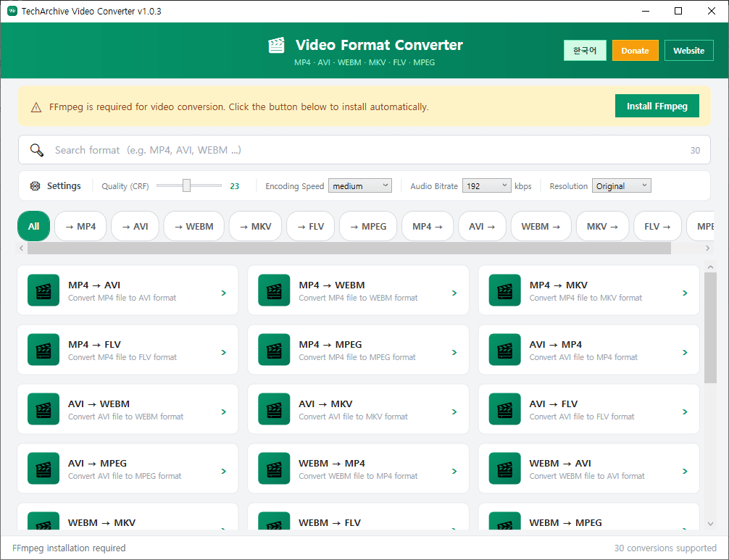Click the Search format input field
This screenshot has height=560, width=729.
362,150
